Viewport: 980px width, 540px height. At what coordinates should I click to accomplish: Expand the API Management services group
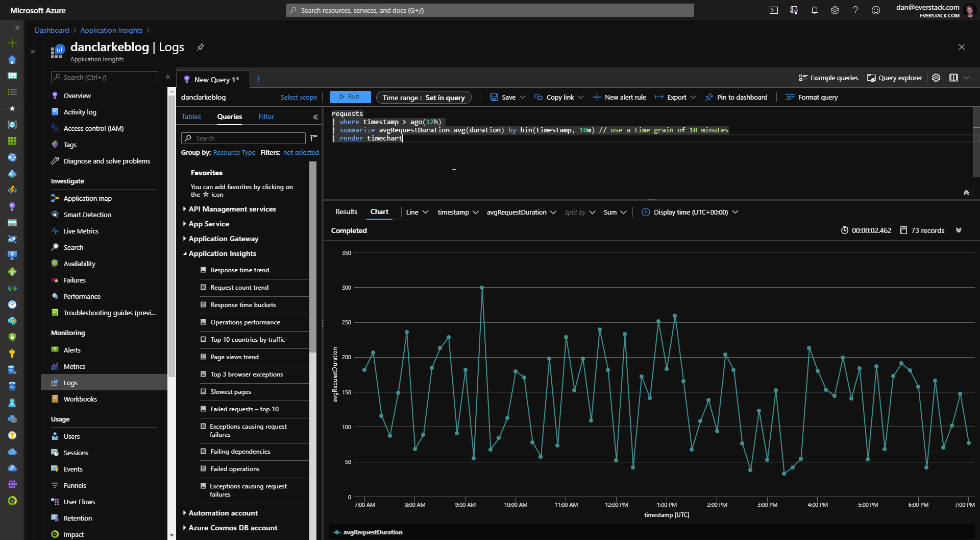point(232,209)
